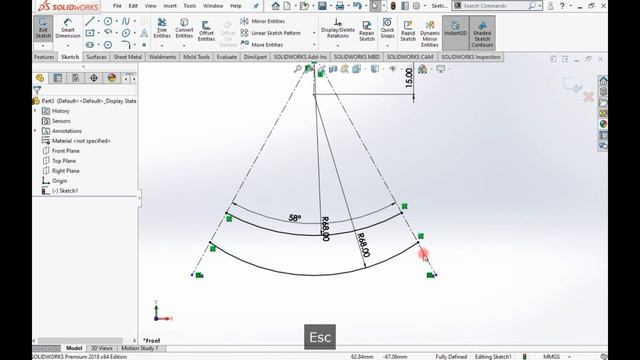Open Linear Sketch Pattern dropdown arrow
The image size is (640, 360).
(x=314, y=33)
